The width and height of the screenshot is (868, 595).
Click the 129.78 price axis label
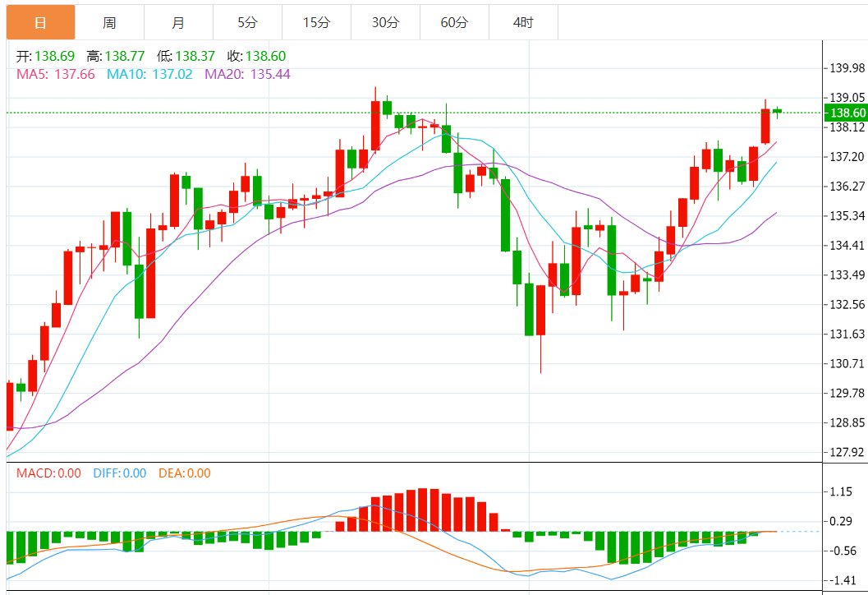[x=847, y=393]
